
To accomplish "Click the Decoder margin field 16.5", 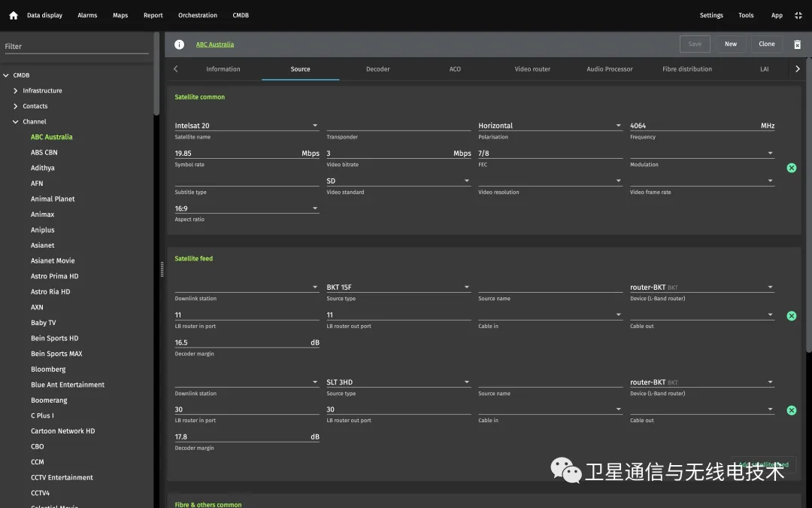I will click(x=247, y=342).
